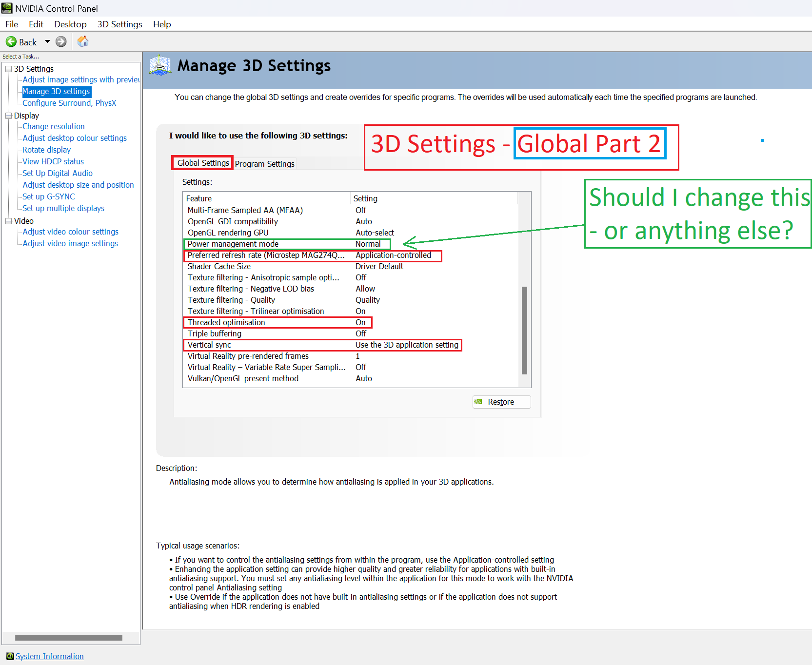Screen dimensions: 812x665
Task: Click the Allow value for Negative LOD bias
Action: [365, 289]
